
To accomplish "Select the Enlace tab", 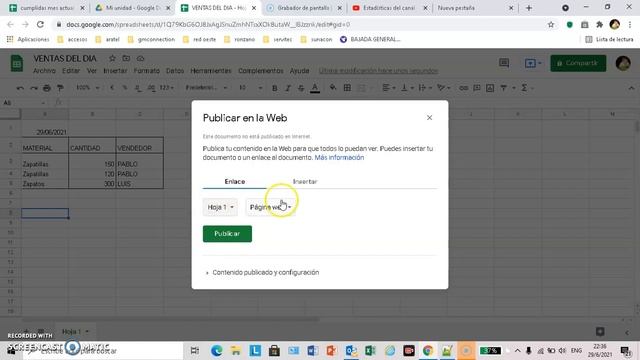I will point(235,182).
